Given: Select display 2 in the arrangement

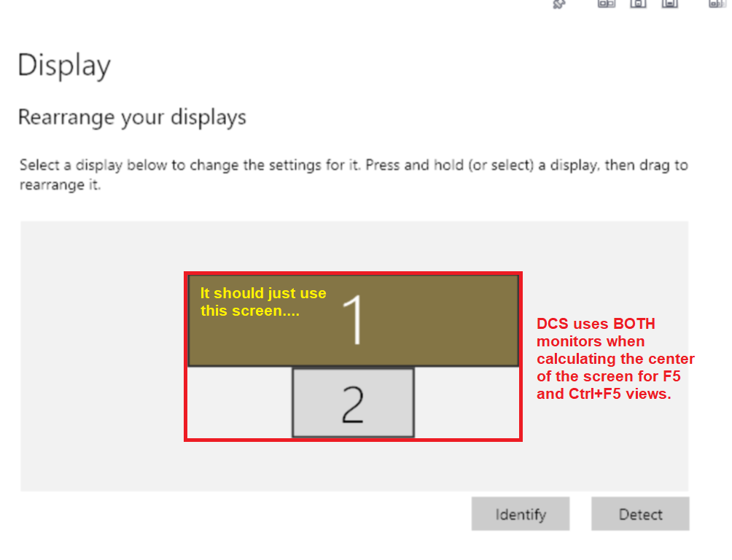Looking at the screenshot, I should [353, 402].
